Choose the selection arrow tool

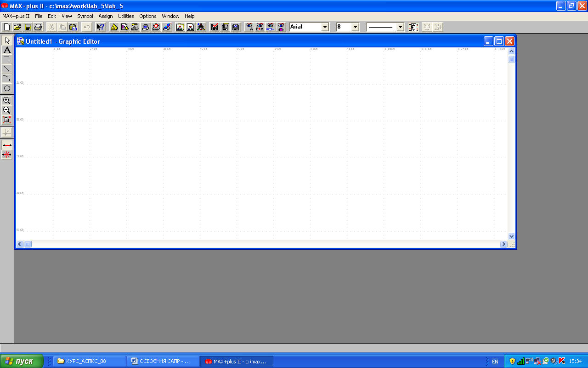[x=7, y=40]
